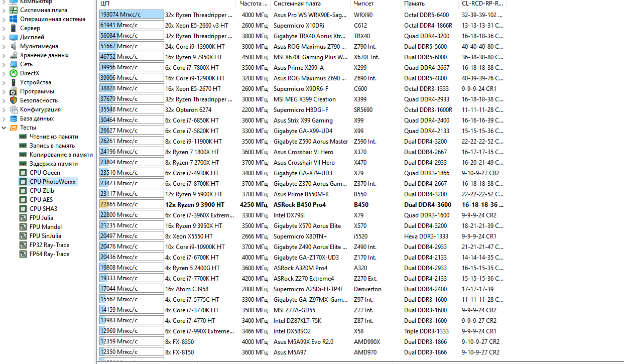Click the Asus Pro WS WRX90E-Sag... cell

310,15
